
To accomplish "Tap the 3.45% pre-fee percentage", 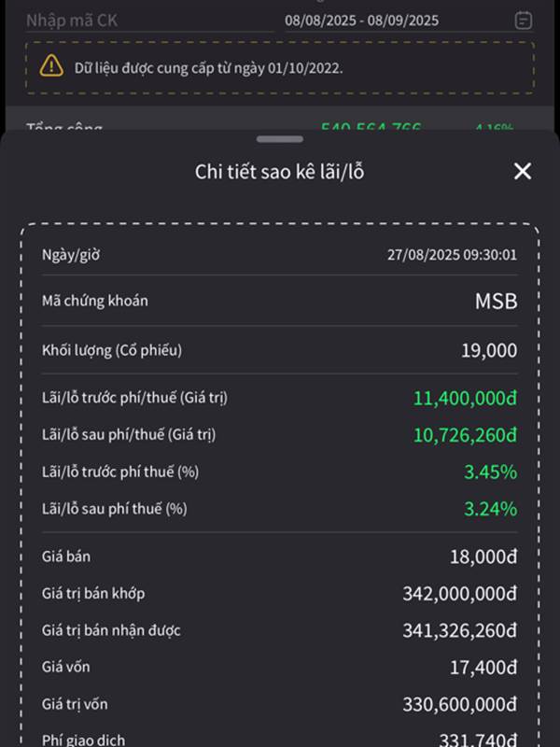I will tap(491, 472).
